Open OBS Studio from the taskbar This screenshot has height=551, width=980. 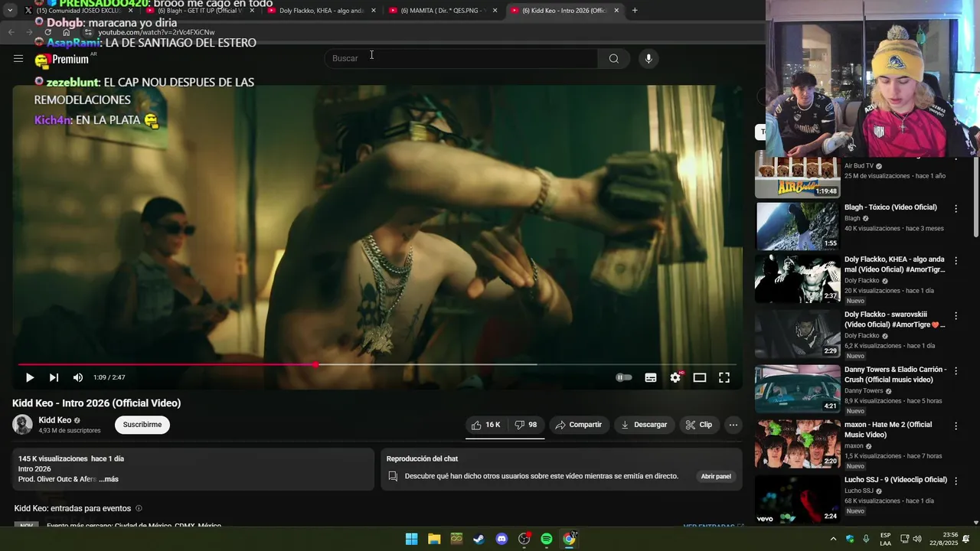coord(524,539)
